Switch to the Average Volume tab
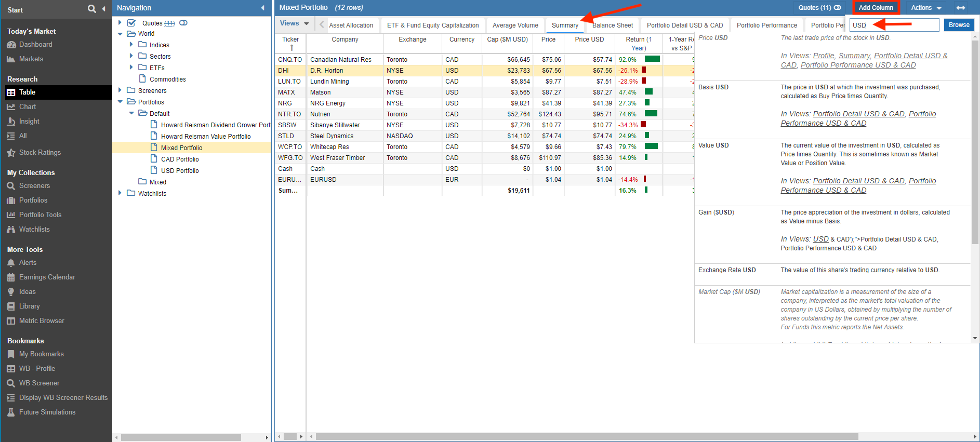Image resolution: width=980 pixels, height=442 pixels. click(x=515, y=25)
